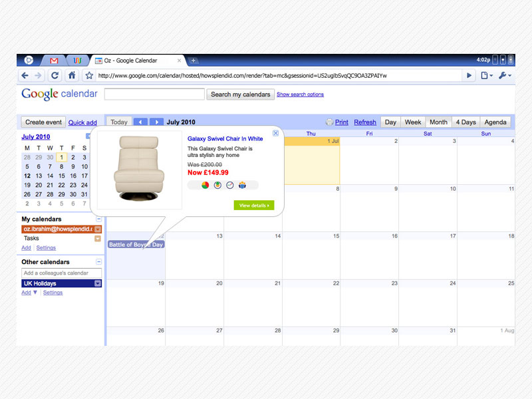Open a new browser tab
This screenshot has width=532, height=399.
pyautogui.click(x=193, y=61)
